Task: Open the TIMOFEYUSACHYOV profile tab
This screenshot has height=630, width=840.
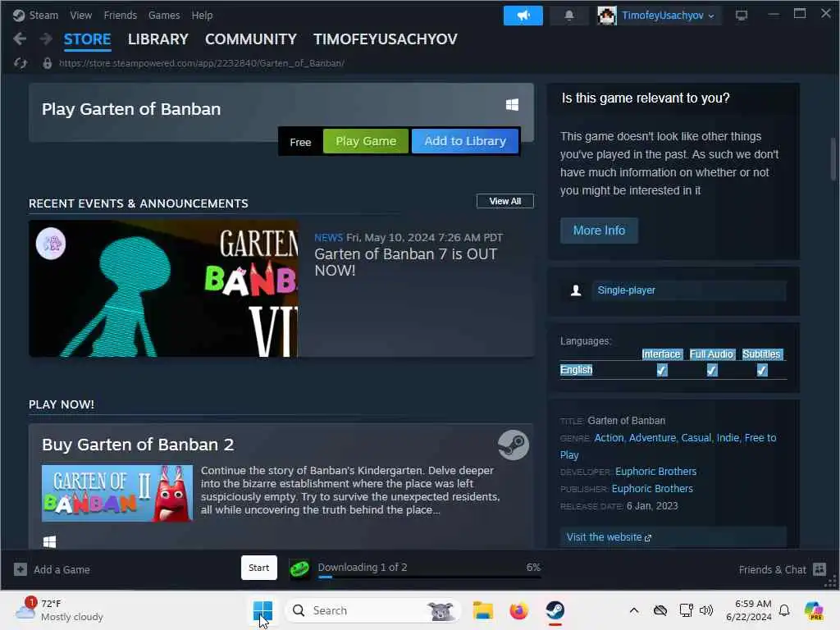Action: (386, 39)
